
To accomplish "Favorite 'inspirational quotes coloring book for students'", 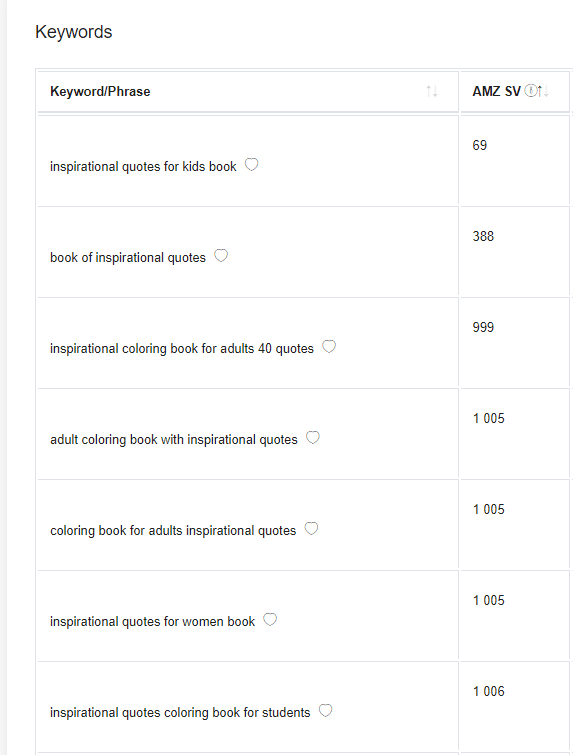I will pyautogui.click(x=326, y=711).
